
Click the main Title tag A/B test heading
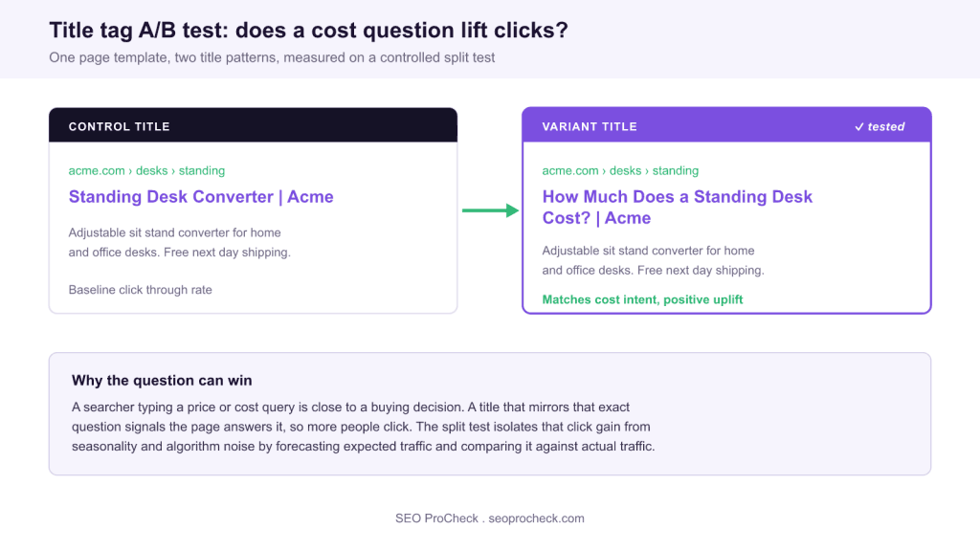pyautogui.click(x=309, y=30)
